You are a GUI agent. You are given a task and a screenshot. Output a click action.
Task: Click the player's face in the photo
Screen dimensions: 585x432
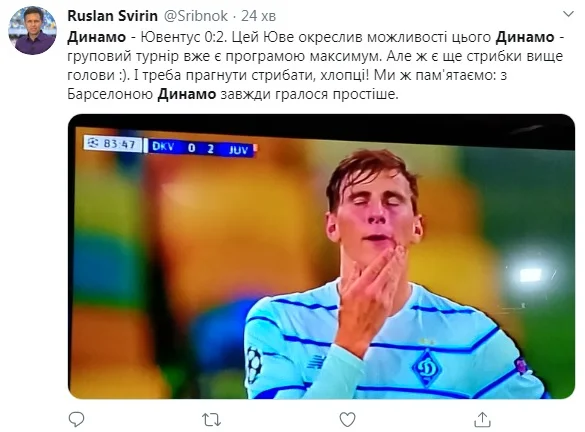point(373,213)
